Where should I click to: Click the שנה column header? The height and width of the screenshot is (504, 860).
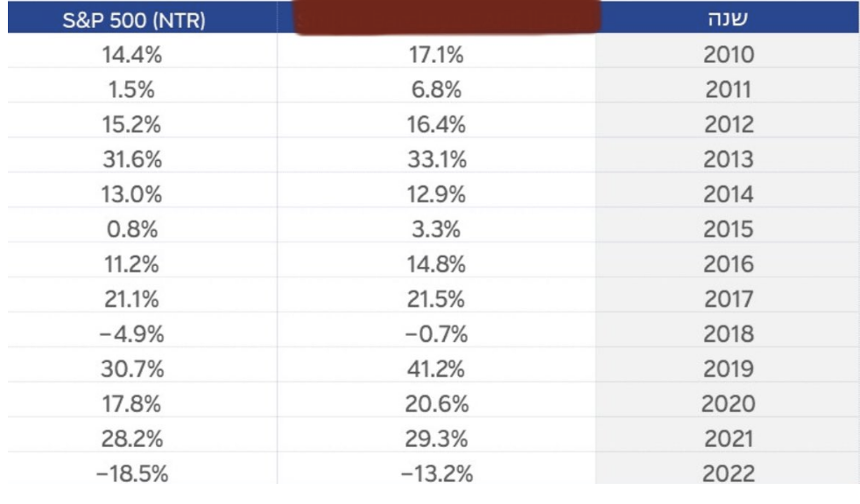tap(727, 19)
